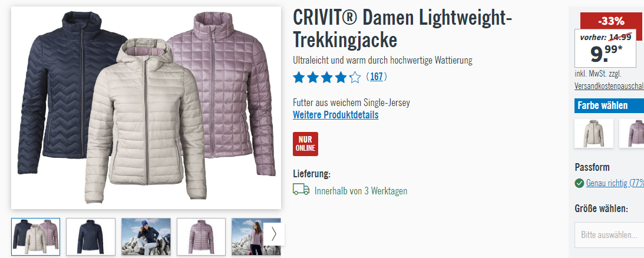This screenshot has height=258, width=644.
Task: Click the -33% discount badge
Action: 611,21
